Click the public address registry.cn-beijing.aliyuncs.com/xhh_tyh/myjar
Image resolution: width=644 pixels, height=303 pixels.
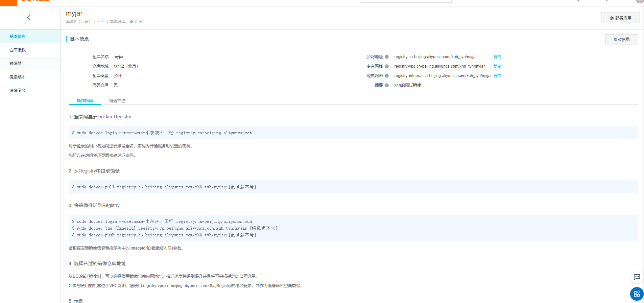pyautogui.click(x=435, y=57)
